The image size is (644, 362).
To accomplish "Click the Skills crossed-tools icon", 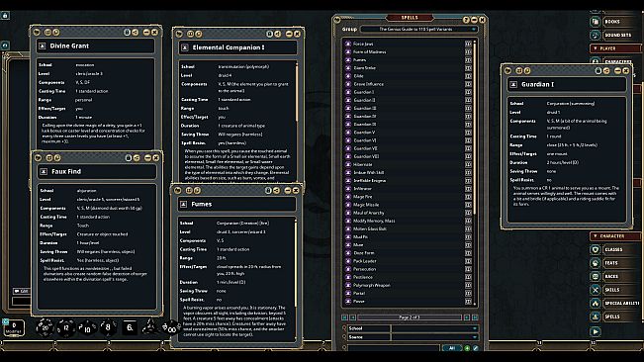I will click(x=596, y=290).
